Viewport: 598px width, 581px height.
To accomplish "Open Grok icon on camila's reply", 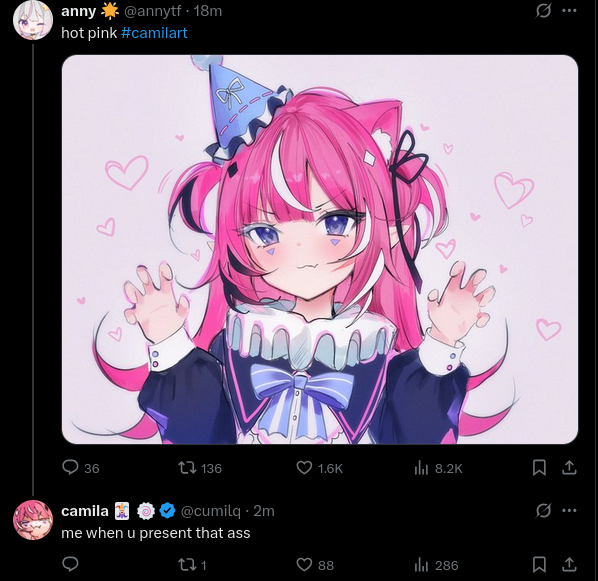I will [x=543, y=510].
